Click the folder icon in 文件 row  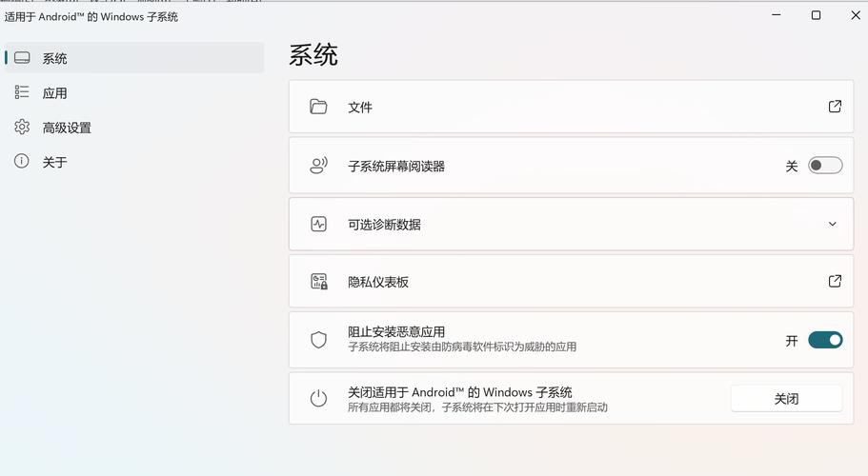pos(318,106)
